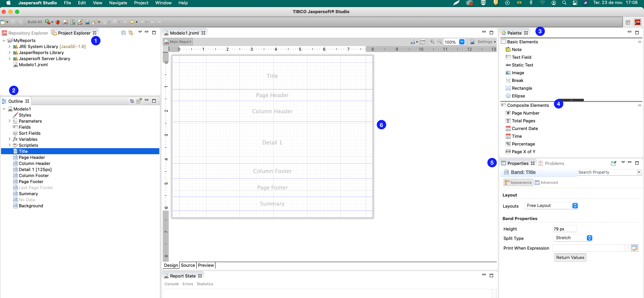Click the yellow Back arrow in toolbar
The image size is (644, 298).
[x=132, y=22]
